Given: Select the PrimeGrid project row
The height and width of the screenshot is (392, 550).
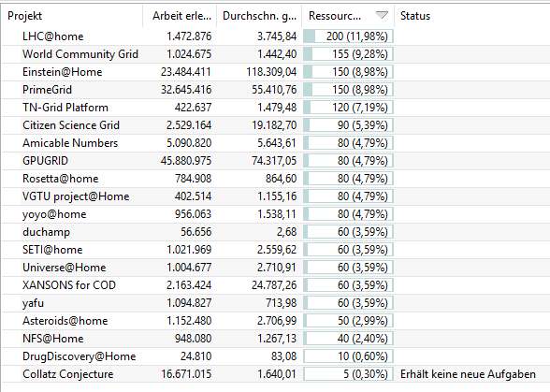Looking at the screenshot, I should [x=276, y=90].
